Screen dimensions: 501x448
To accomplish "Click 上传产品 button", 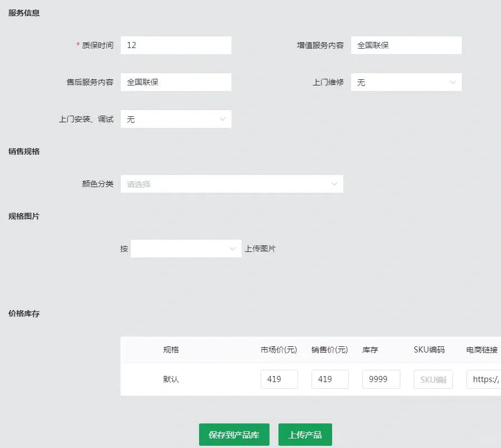I will click(305, 434).
